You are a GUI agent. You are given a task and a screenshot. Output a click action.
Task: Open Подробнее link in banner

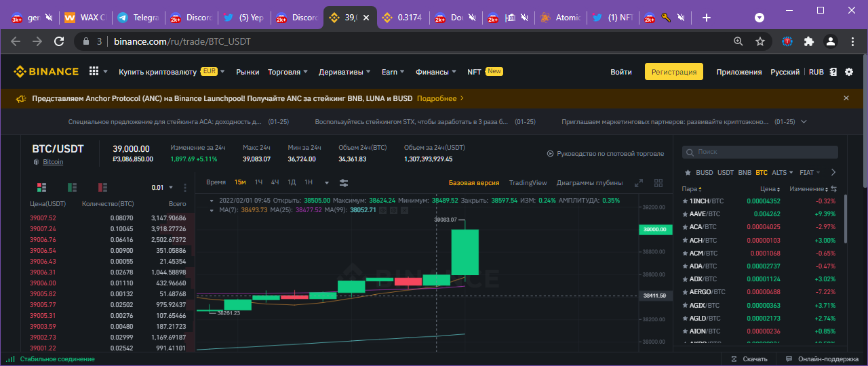[441, 98]
